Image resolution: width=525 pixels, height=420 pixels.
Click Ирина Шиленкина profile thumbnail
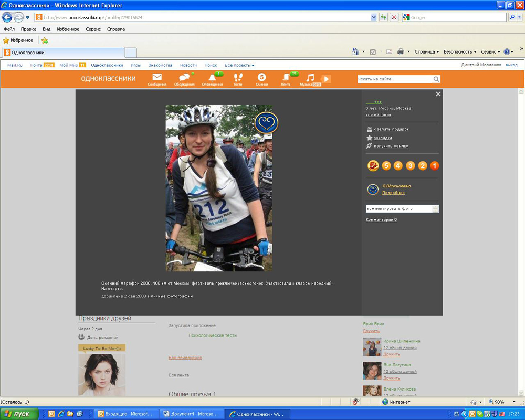tap(372, 346)
